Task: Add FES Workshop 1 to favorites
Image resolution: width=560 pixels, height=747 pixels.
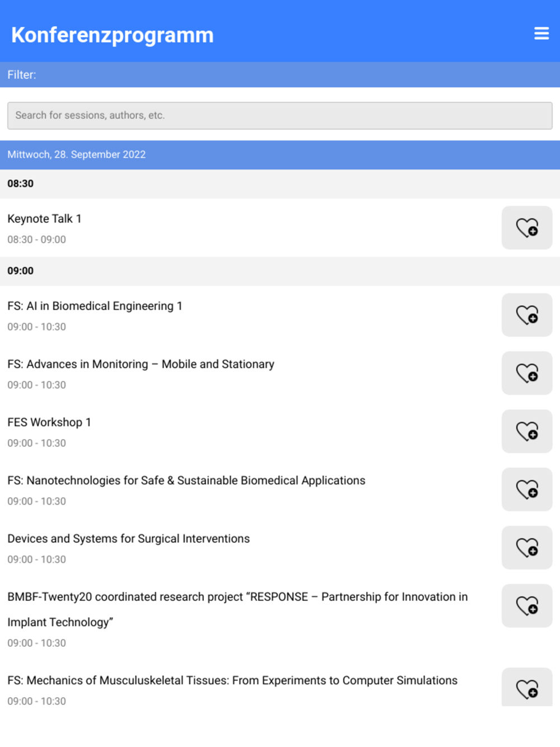Action: pyautogui.click(x=526, y=432)
